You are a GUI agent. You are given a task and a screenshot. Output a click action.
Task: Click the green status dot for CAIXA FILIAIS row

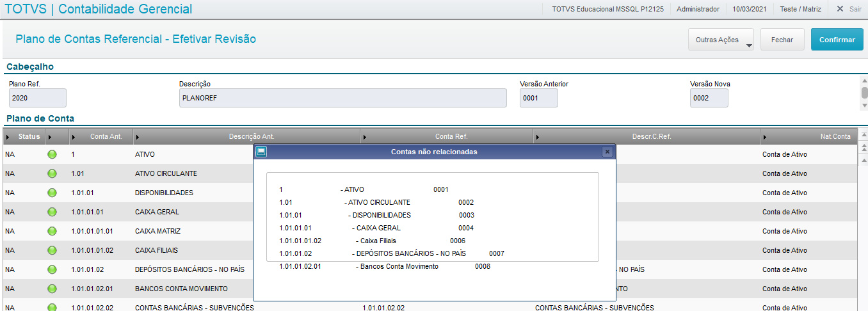[52, 250]
